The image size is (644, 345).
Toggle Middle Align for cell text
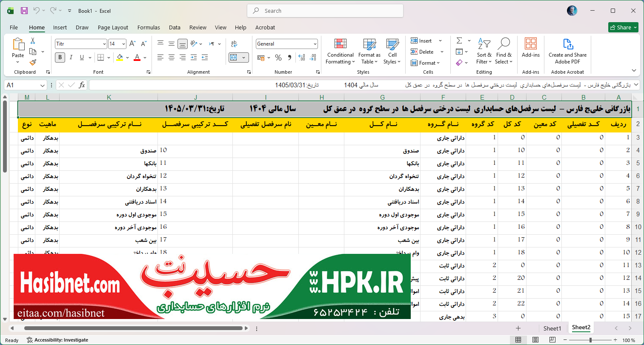click(x=172, y=43)
